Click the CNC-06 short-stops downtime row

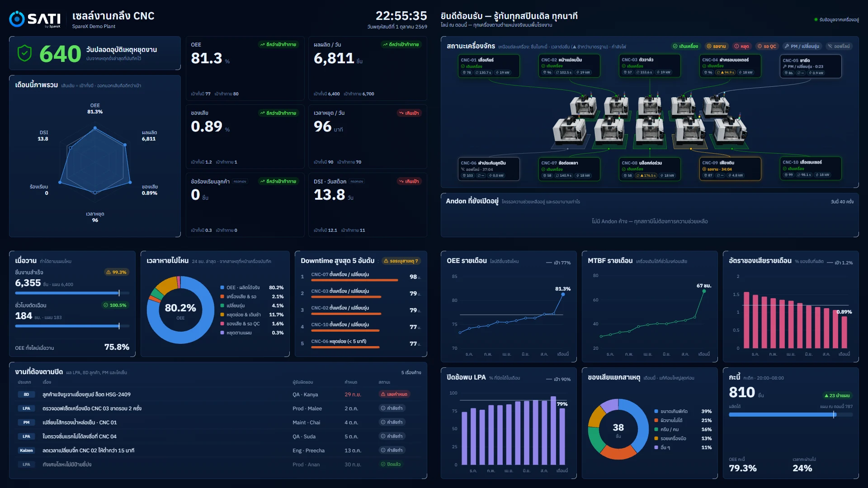click(361, 343)
